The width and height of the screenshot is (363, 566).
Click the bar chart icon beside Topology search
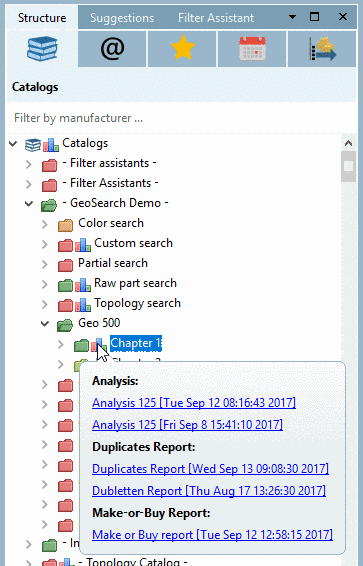pos(83,305)
